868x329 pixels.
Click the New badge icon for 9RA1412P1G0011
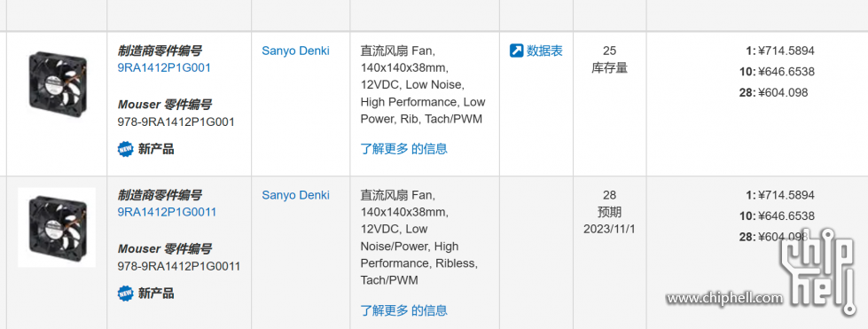(x=126, y=293)
